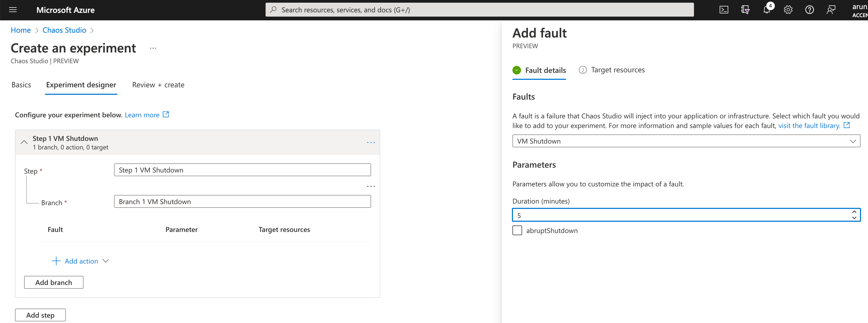Open the VM Shutdown fault dropdown
The image size is (868, 323).
point(686,141)
